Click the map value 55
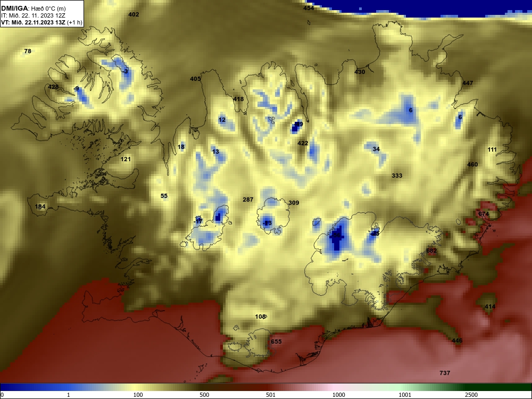 [x=164, y=196]
